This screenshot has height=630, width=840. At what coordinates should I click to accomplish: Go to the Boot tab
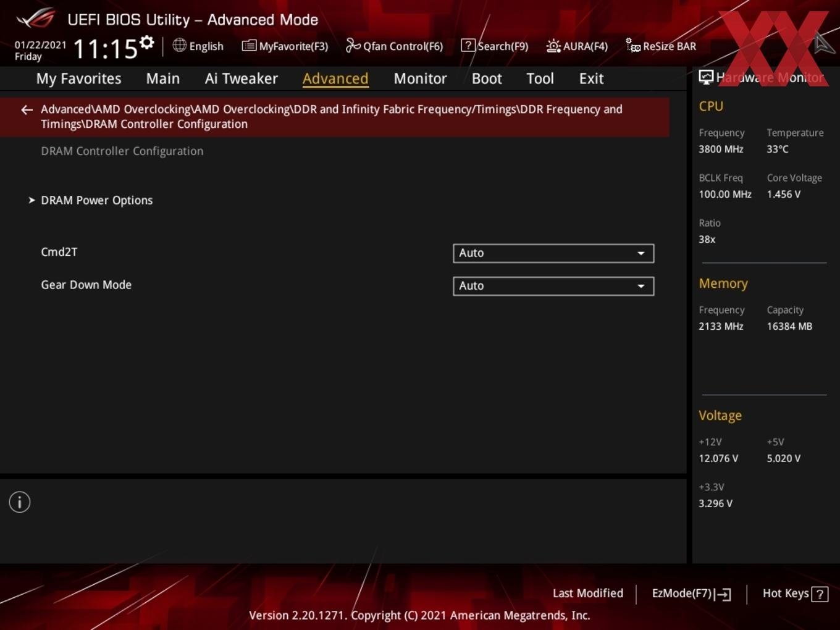(x=487, y=78)
